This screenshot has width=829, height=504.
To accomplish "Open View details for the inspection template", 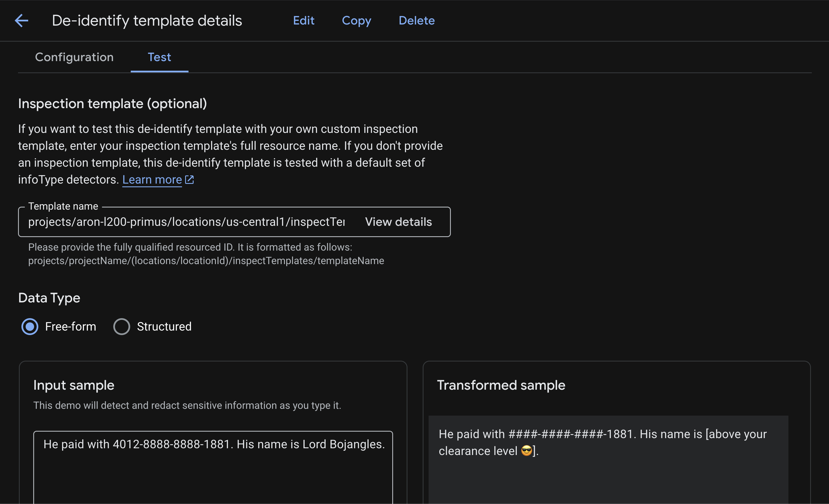I will click(398, 222).
